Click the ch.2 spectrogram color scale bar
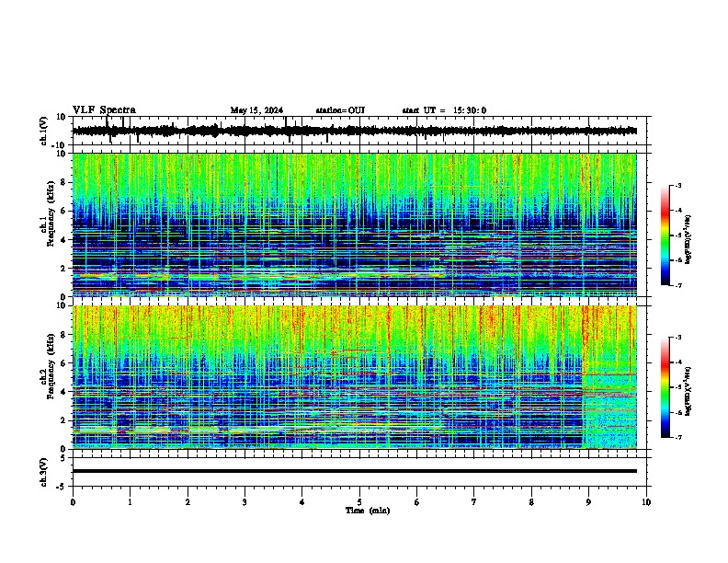 point(665,387)
